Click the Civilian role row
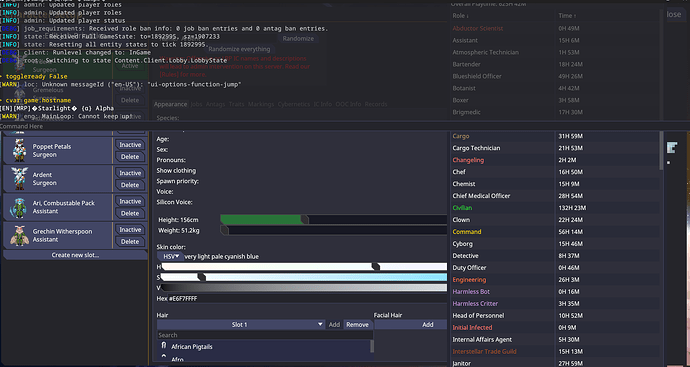The height and width of the screenshot is (367, 690). [554, 208]
